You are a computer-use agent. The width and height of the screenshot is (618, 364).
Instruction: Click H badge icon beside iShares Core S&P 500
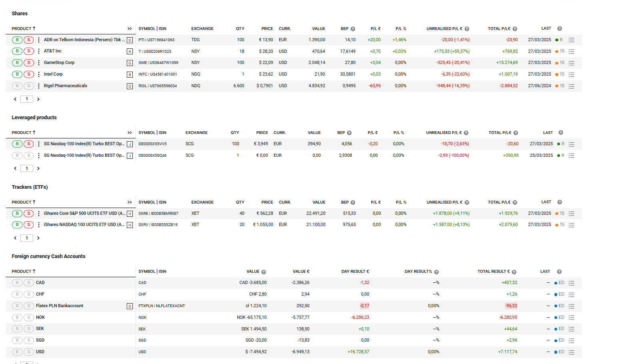coord(130,214)
